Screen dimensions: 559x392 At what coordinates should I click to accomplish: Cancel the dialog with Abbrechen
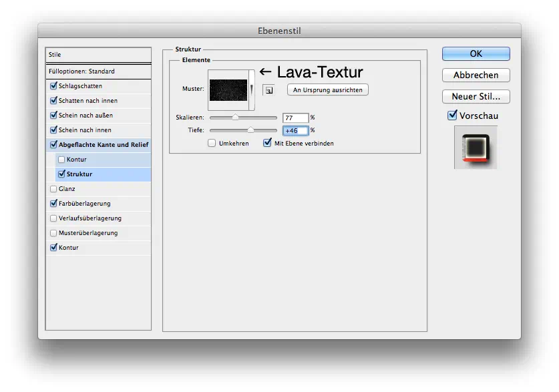click(x=476, y=75)
